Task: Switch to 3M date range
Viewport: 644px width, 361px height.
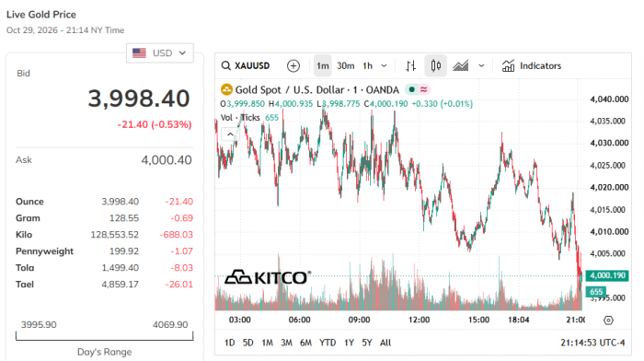Action: click(286, 343)
